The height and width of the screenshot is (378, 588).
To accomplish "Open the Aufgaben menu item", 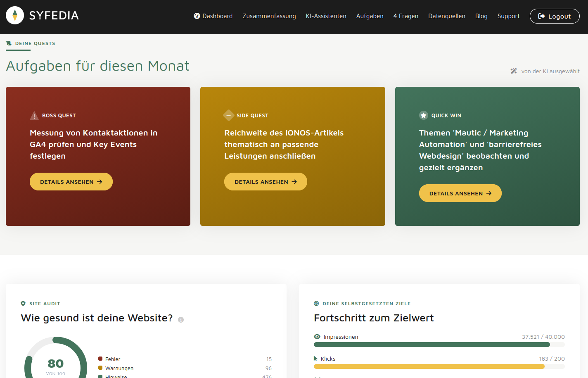I will (370, 16).
